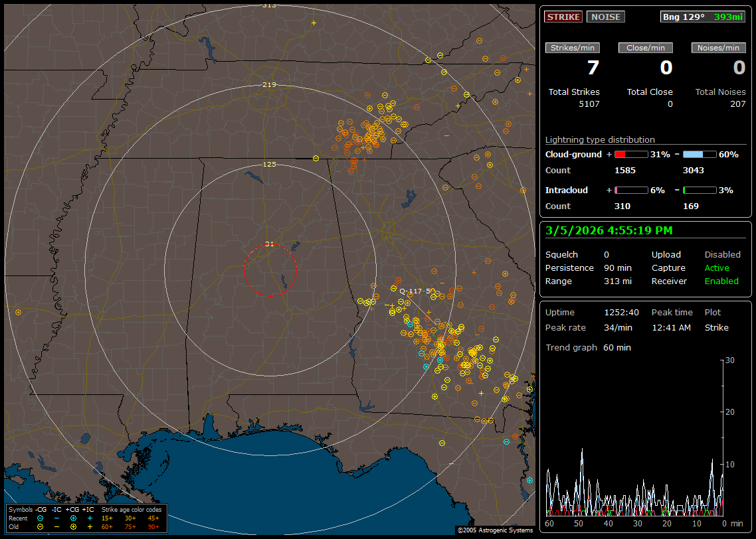The height and width of the screenshot is (539, 756).
Task: Click the red dashed 31-mile range circle
Action: click(x=270, y=295)
